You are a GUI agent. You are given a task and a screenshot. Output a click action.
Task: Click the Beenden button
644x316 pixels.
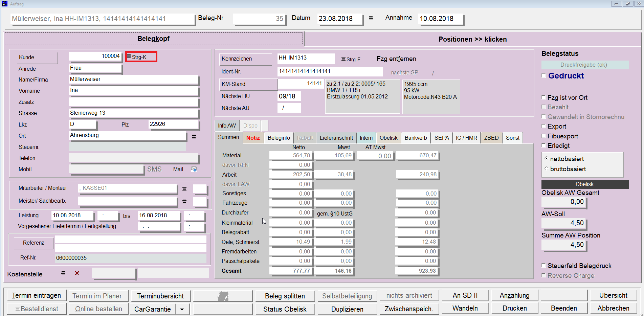[564, 308]
